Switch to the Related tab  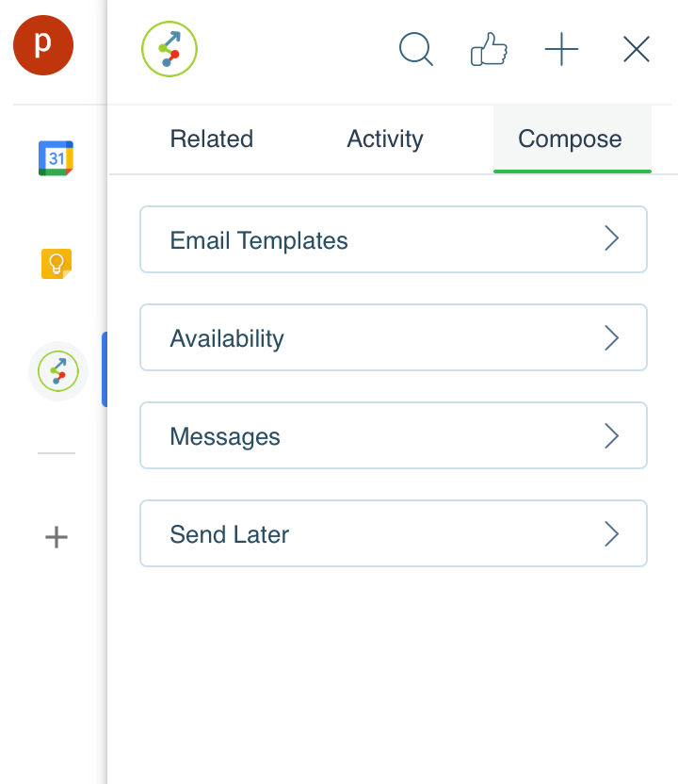(211, 139)
